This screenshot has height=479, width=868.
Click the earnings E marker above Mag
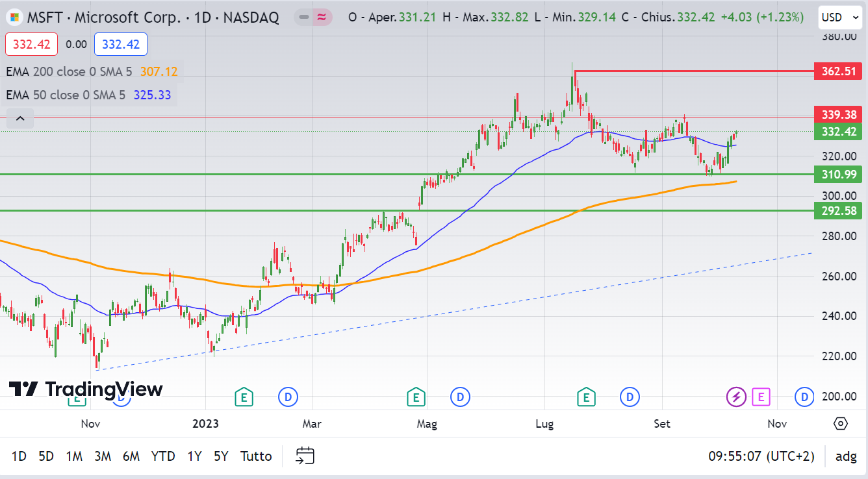point(416,396)
